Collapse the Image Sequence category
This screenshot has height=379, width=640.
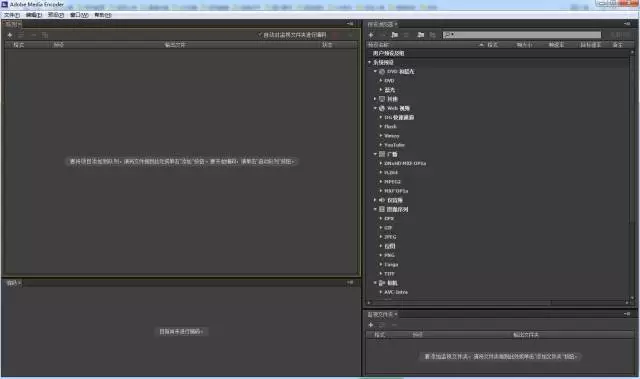pyautogui.click(x=375, y=209)
